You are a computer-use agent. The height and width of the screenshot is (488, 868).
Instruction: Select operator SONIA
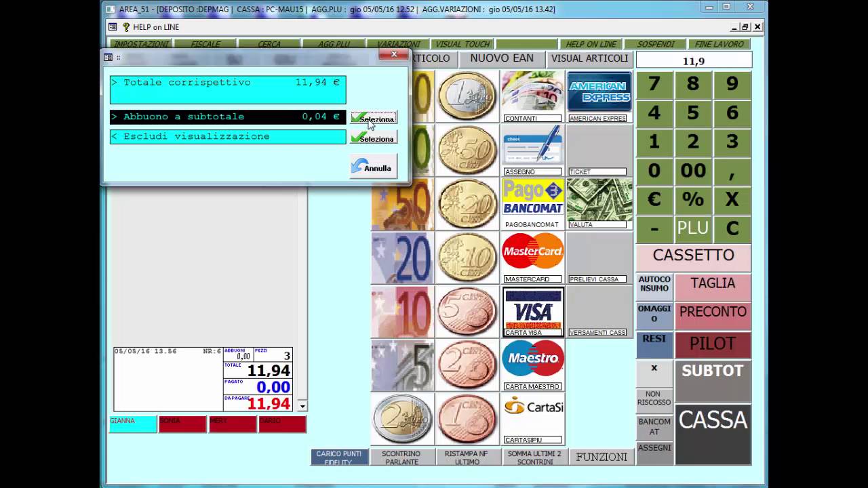182,424
